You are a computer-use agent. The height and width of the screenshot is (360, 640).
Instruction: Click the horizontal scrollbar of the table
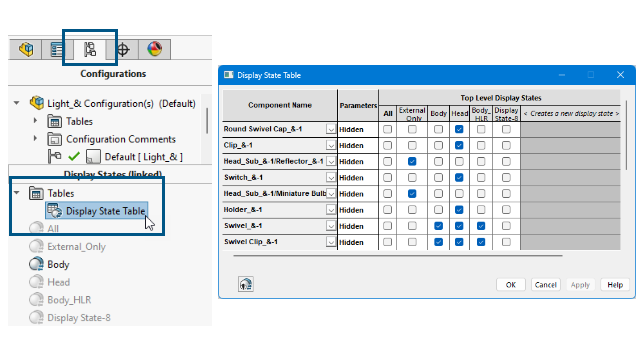[398, 256]
